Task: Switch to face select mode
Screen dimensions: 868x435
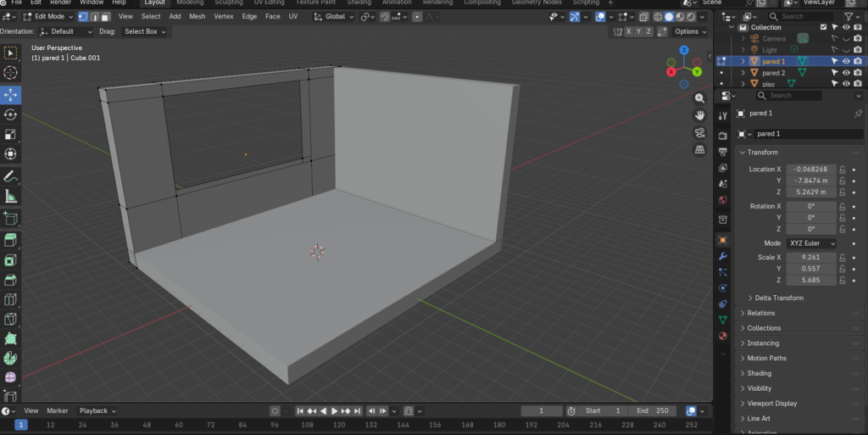Action: point(104,16)
